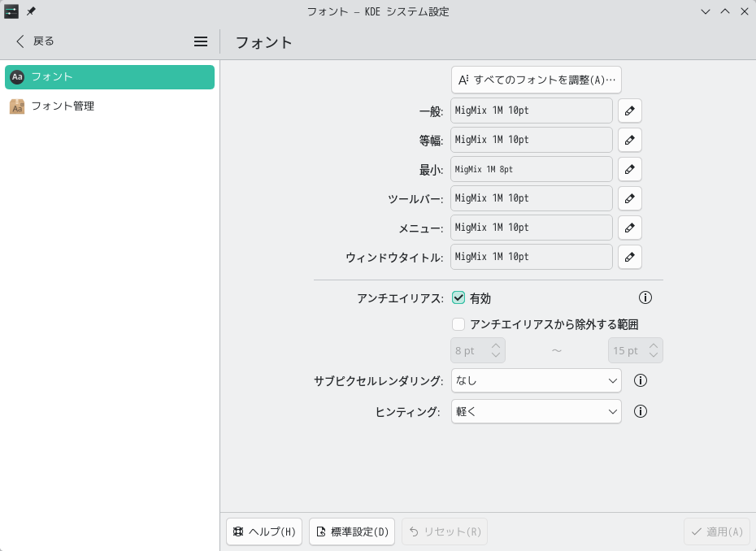Edit the 等幅 font with pencil icon
Image resolution: width=756 pixels, height=551 pixels.
630,141
